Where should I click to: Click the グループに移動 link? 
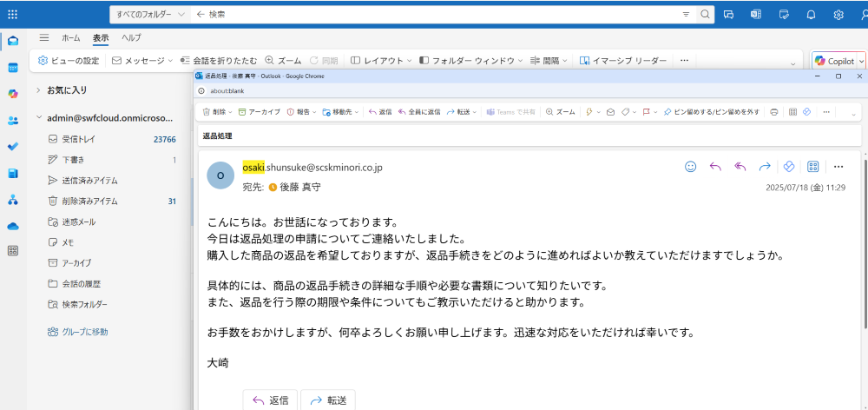coord(84,332)
